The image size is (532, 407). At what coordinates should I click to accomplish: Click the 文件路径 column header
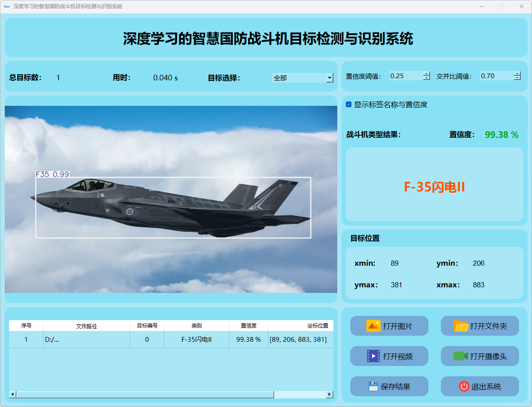tap(86, 326)
